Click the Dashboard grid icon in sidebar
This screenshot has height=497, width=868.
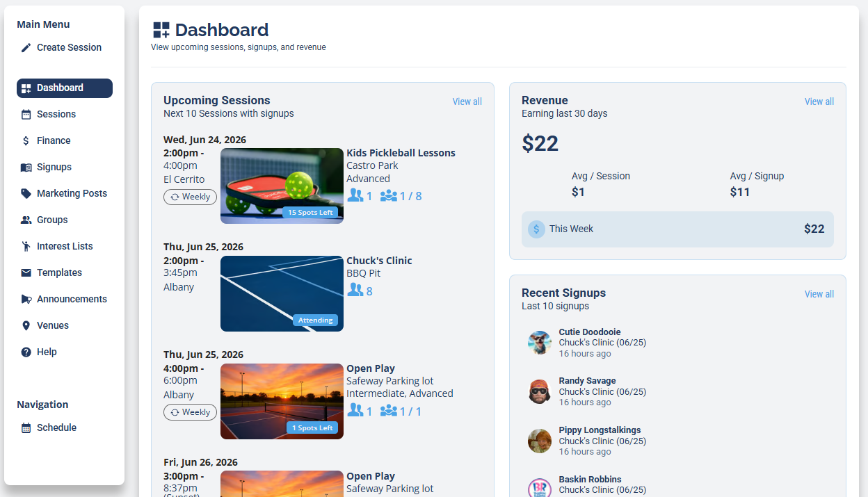(26, 88)
